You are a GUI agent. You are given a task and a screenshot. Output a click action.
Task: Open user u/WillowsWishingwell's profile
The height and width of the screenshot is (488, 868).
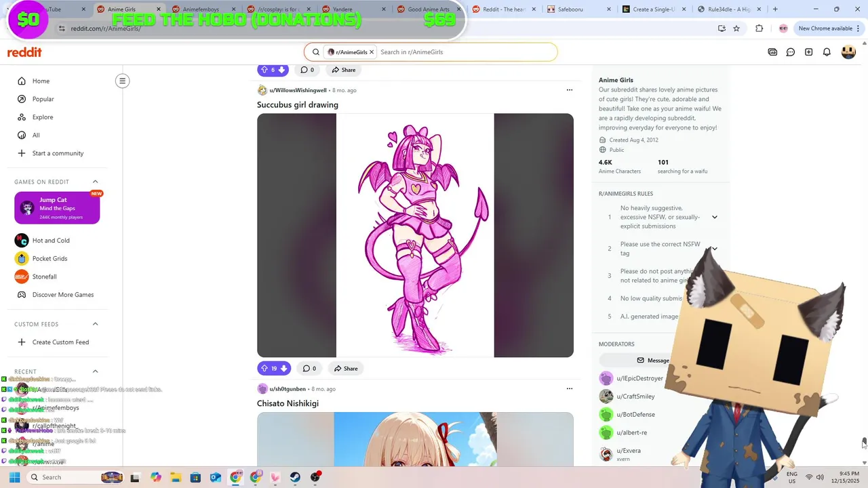298,90
